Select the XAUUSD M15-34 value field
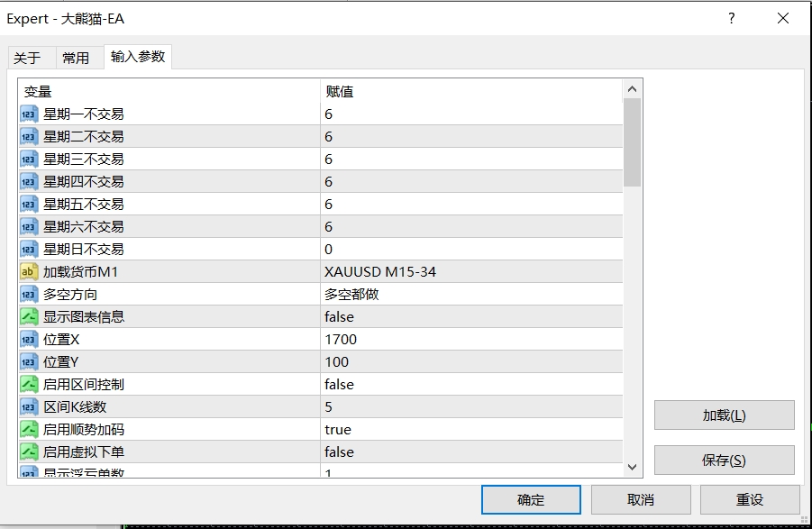Image resolution: width=812 pixels, height=529 pixels. click(380, 272)
